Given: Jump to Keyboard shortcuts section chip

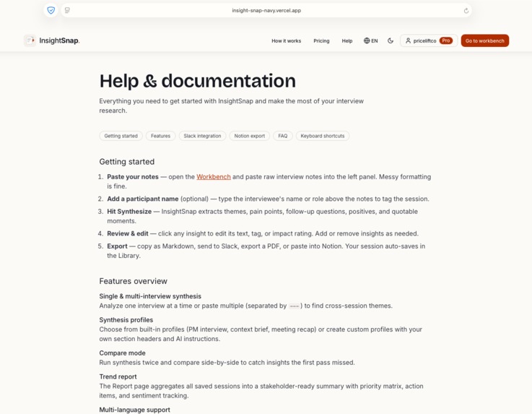Looking at the screenshot, I should (323, 136).
